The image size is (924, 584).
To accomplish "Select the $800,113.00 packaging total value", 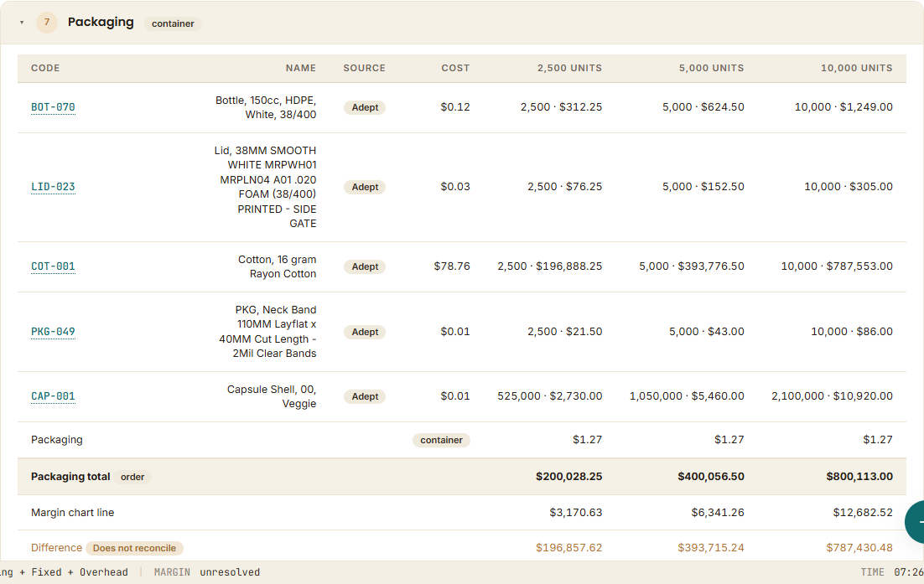I will (859, 477).
